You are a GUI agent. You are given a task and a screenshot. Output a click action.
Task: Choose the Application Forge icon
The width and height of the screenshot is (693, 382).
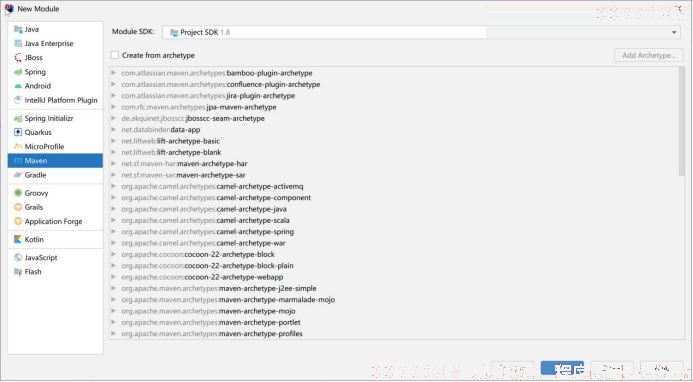18,221
